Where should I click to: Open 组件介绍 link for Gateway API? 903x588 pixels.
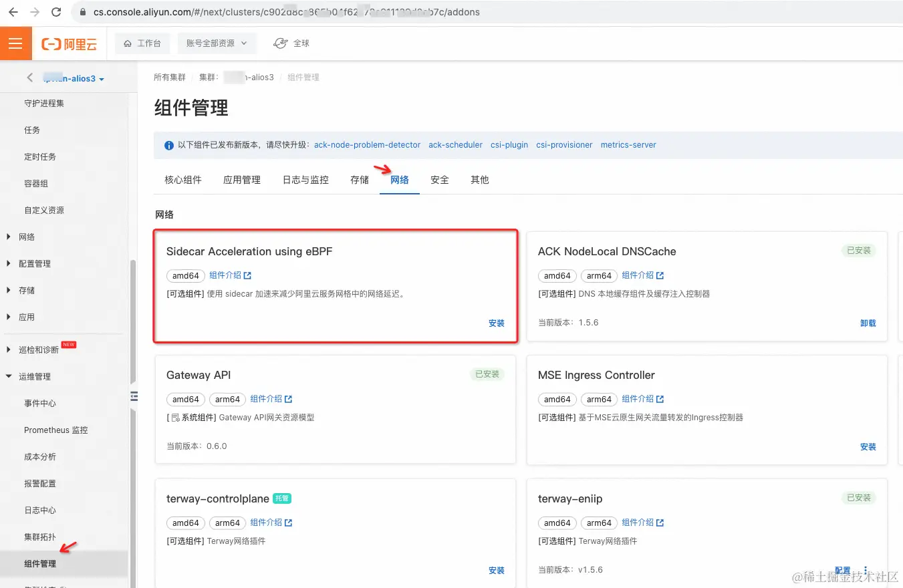271,399
